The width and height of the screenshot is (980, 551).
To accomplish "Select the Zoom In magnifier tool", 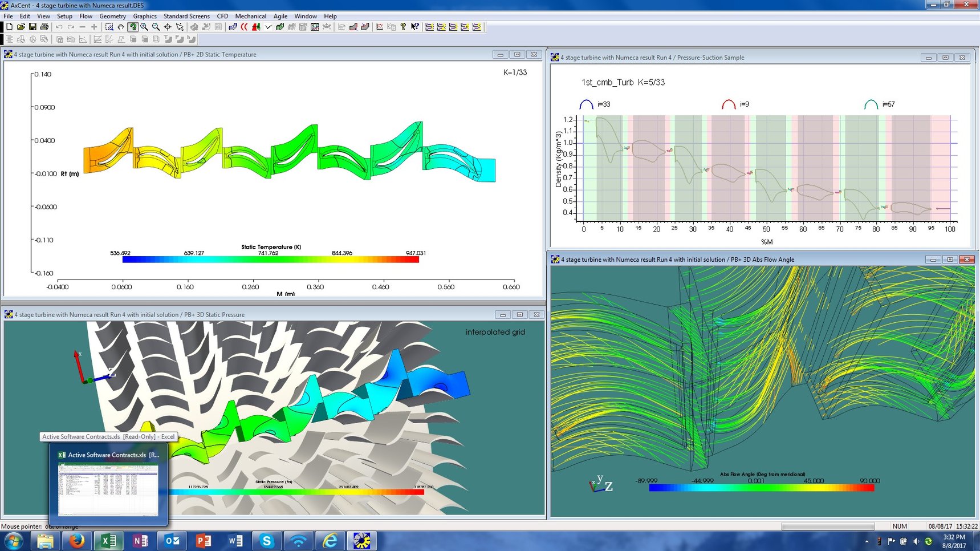I will coord(144,27).
